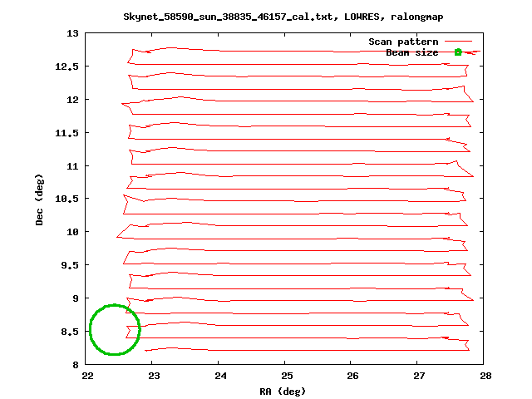Screen dimensions: 532x399
Task: Click the y-axis tick label 12
Action: (x=72, y=100)
